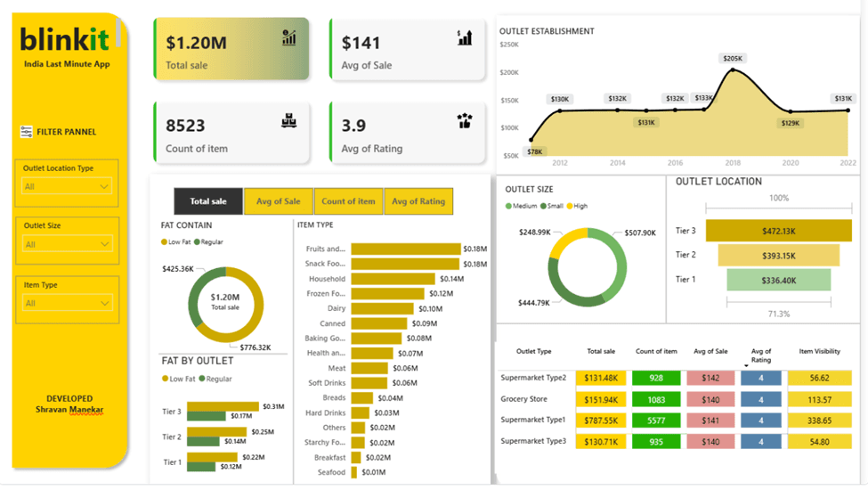Screen dimensions: 868x490
Task: Click the Avg of Rating stars icon
Action: [465, 121]
